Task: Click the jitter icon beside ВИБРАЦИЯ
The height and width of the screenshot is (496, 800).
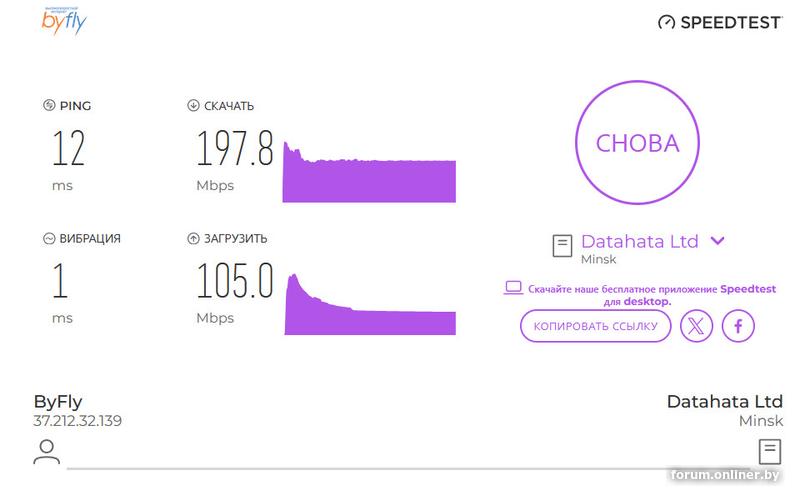Action: (x=48, y=239)
